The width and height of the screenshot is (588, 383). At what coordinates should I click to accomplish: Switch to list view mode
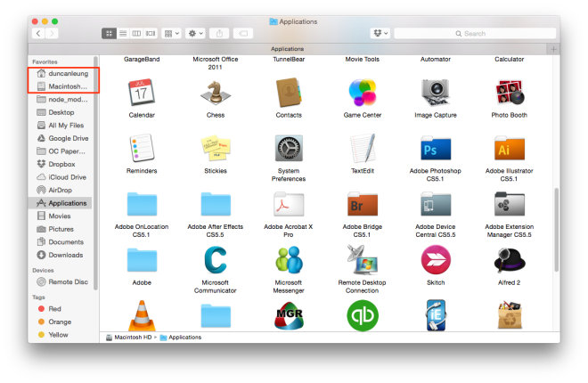pyautogui.click(x=123, y=34)
